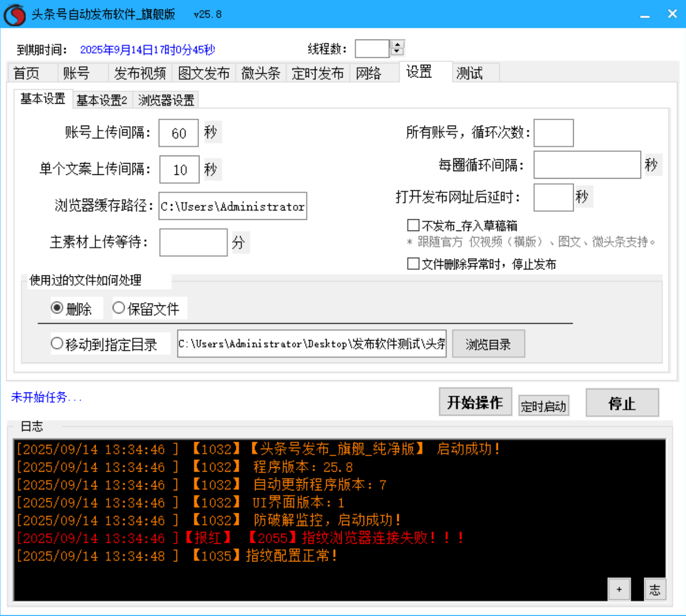Click the 开始操作 button
The width and height of the screenshot is (686, 616).
[x=475, y=402]
